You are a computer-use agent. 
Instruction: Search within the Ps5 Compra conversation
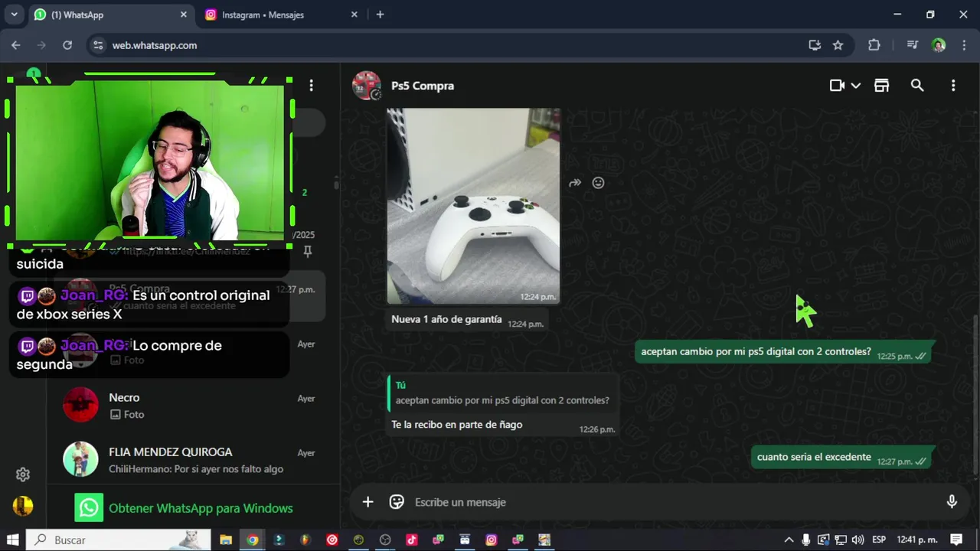click(x=917, y=86)
